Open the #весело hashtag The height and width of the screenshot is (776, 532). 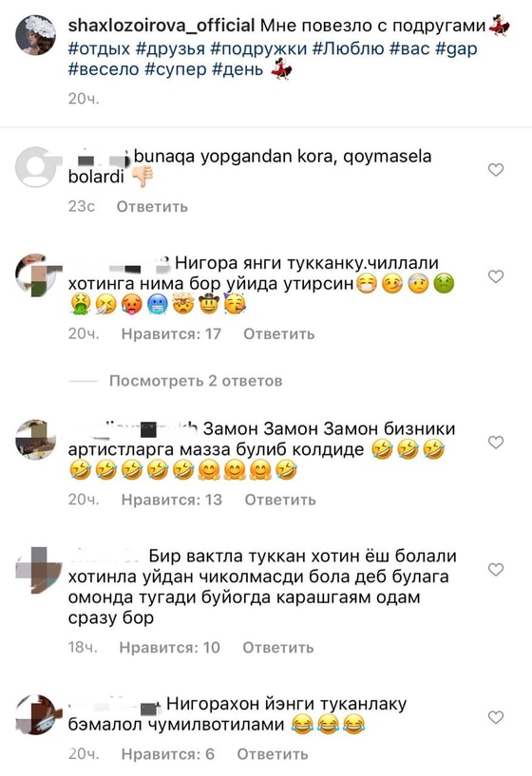click(x=104, y=69)
